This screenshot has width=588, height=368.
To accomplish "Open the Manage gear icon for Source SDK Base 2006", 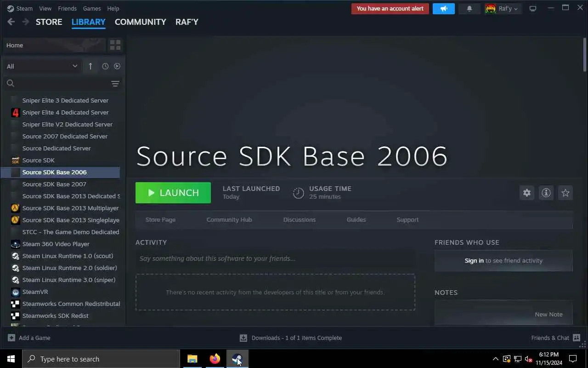I will click(x=527, y=193).
